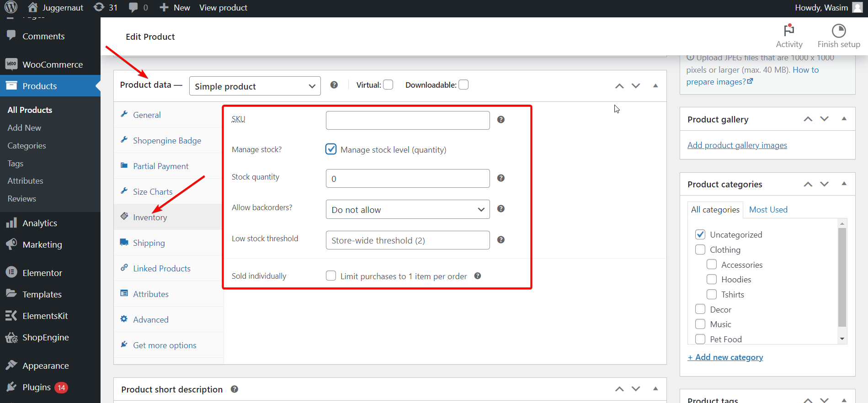Screen dimensions: 868x403
Task: Collapse the Product gallery panel
Action: point(844,119)
